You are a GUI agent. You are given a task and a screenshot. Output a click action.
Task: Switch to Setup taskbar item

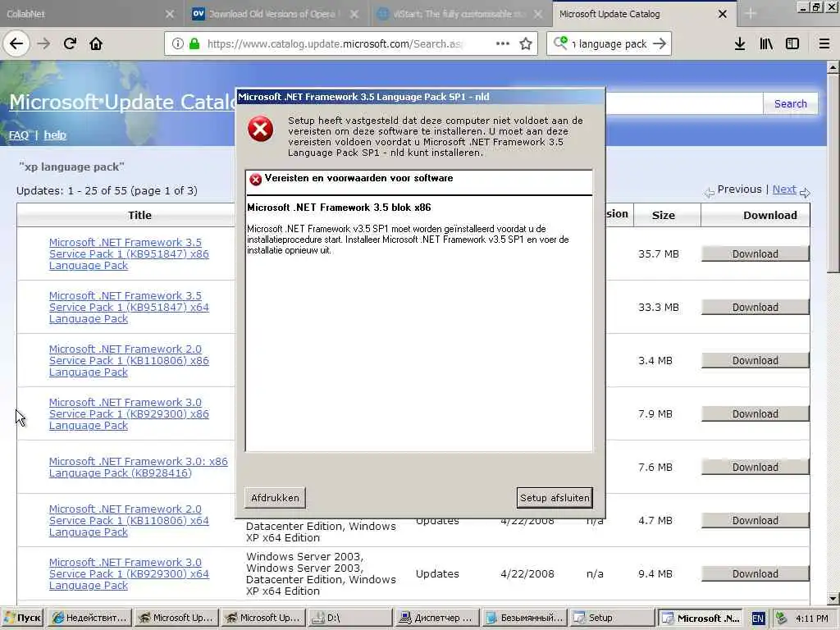pos(612,618)
